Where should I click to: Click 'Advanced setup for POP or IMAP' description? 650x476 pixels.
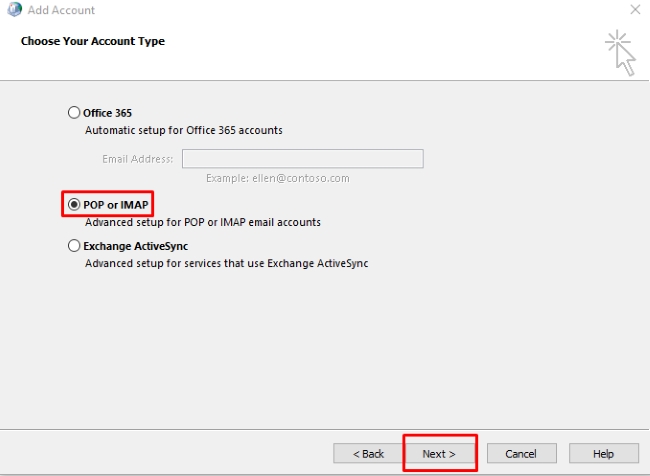point(203,222)
